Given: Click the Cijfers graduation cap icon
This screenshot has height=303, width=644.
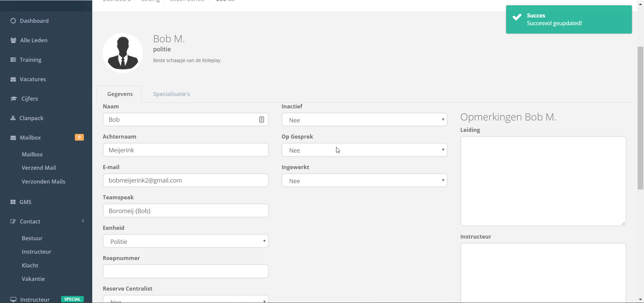Looking at the screenshot, I should pyautogui.click(x=14, y=99).
